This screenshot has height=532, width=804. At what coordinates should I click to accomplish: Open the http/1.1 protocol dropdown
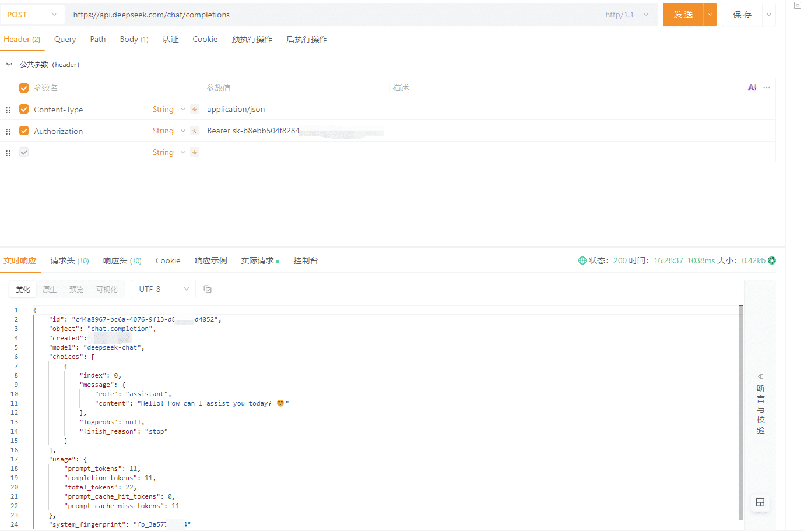627,15
